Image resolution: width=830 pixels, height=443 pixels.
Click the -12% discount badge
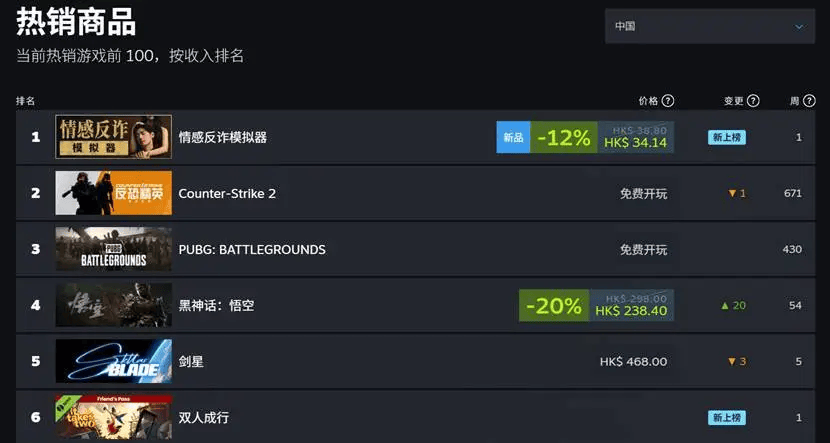[563, 138]
